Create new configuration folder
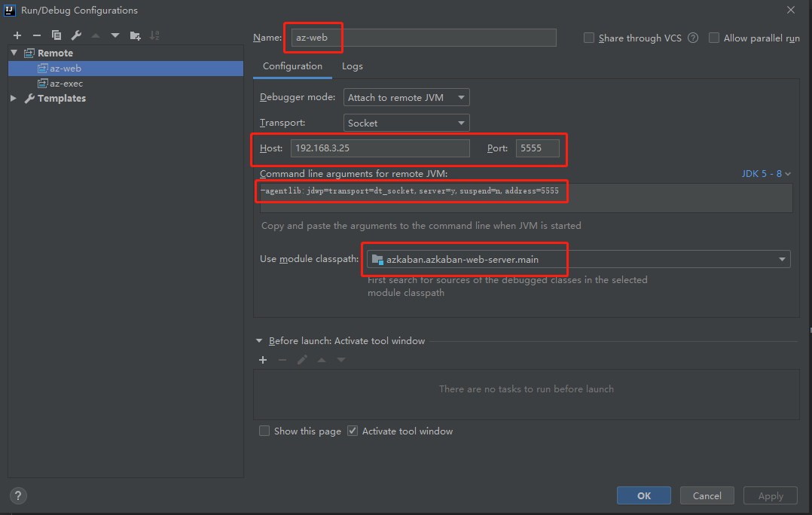The width and height of the screenshot is (812, 515). tap(135, 35)
